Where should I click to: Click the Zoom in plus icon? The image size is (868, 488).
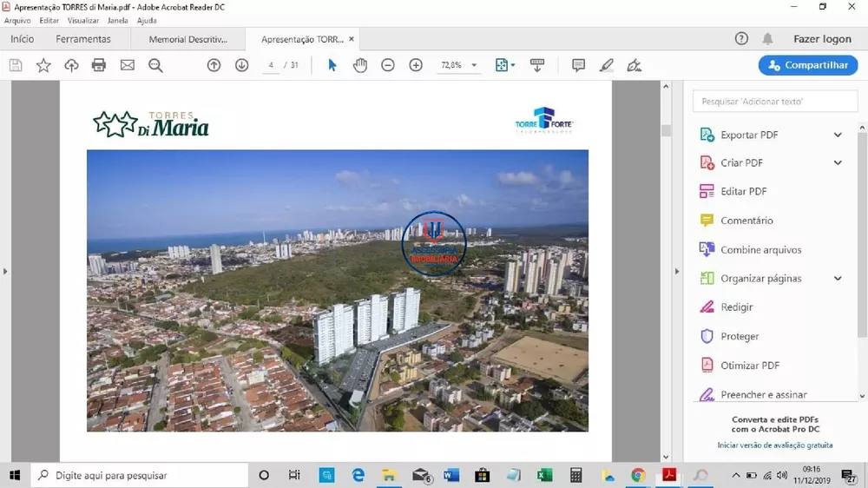[416, 65]
